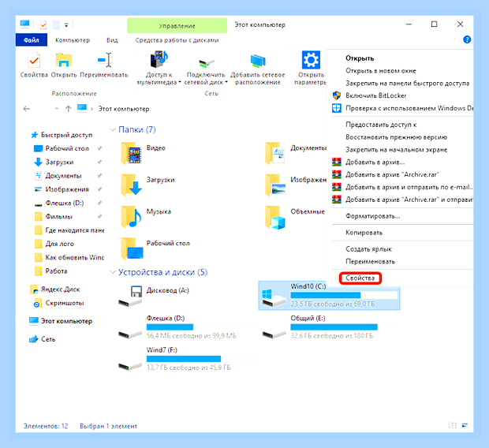Open Доступ к мультимедиа ribbon icon
Screen dimensions: 489x448
click(x=159, y=60)
